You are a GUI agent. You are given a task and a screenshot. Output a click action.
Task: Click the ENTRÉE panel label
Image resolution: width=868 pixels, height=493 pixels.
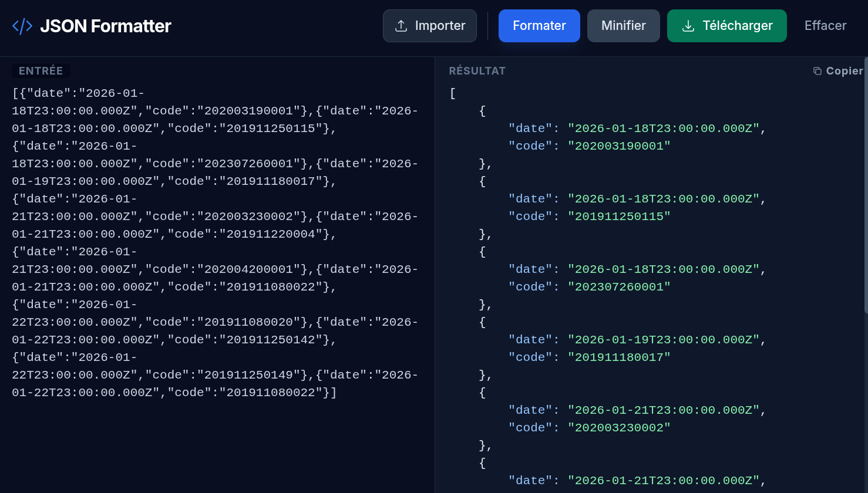(x=41, y=71)
